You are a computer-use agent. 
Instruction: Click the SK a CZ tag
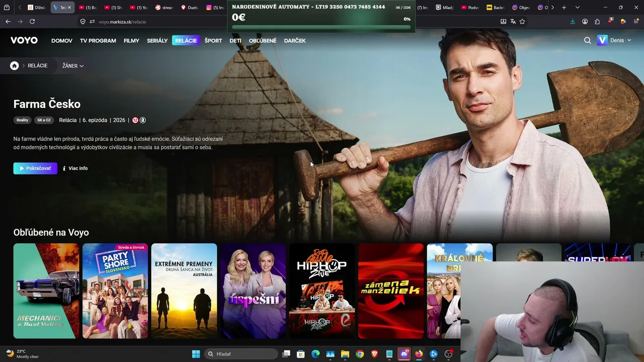[44, 120]
